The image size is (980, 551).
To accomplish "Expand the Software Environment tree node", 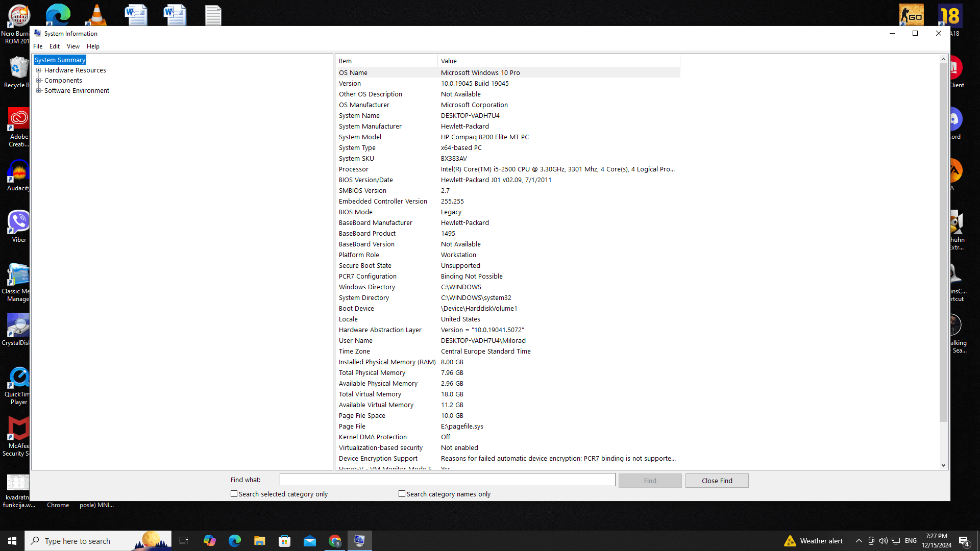I will pos(38,91).
